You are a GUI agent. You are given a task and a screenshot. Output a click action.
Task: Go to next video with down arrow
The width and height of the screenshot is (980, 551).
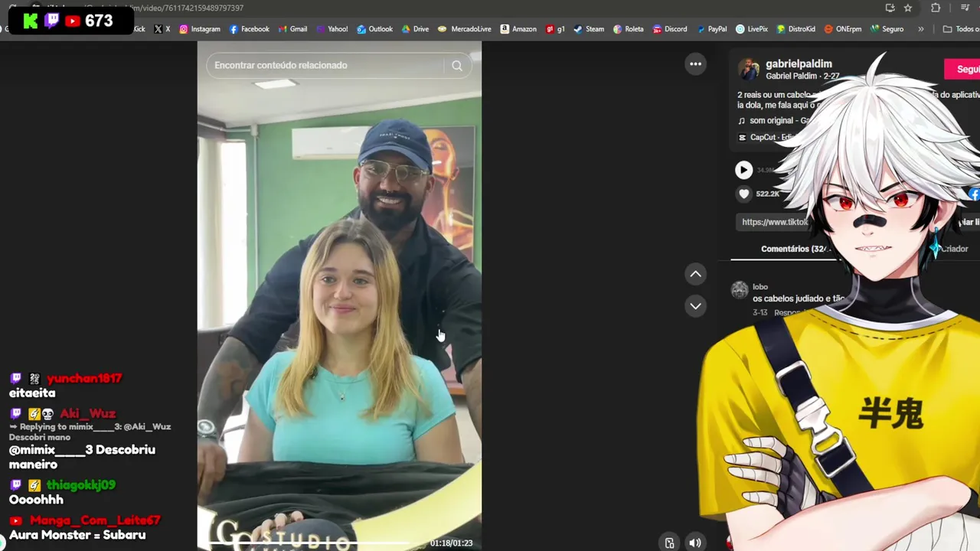click(x=695, y=305)
